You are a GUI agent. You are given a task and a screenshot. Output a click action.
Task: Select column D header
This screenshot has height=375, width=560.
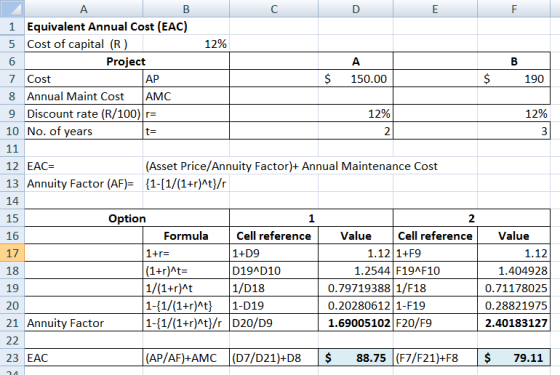(356, 9)
